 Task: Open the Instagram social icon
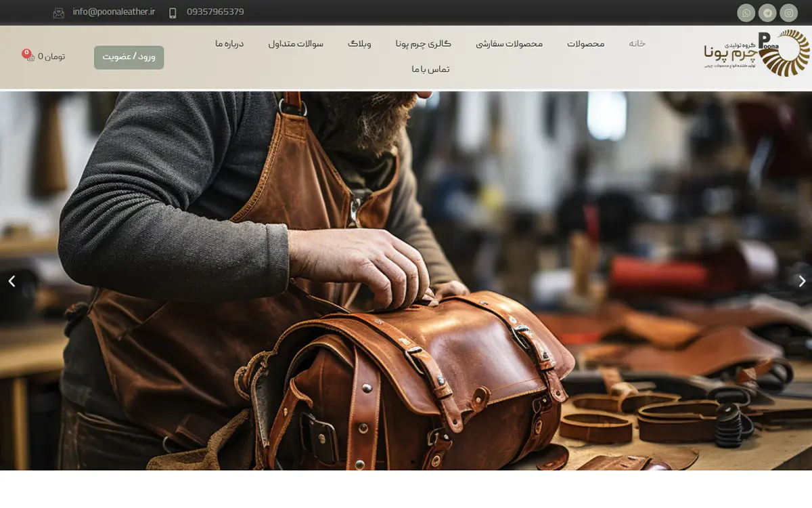pyautogui.click(x=788, y=13)
